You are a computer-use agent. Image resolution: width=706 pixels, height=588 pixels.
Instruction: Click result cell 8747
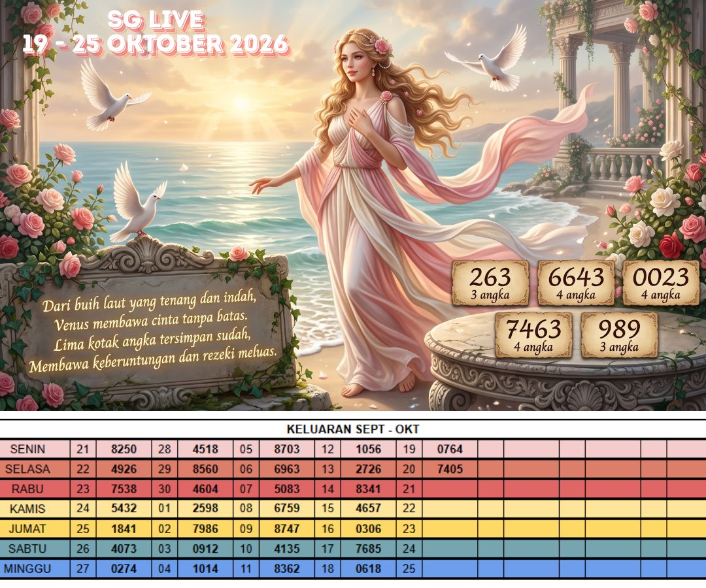click(x=287, y=529)
